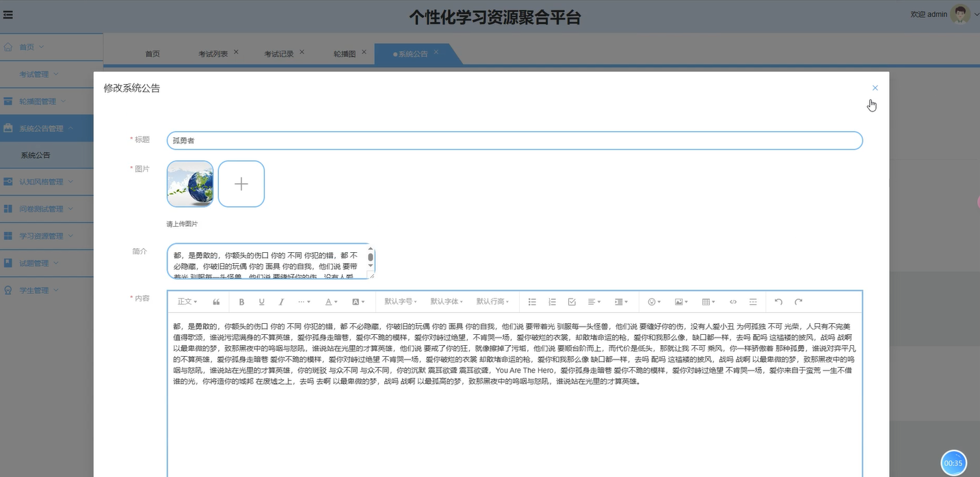Toggle bold formatting in the content editor

click(241, 301)
